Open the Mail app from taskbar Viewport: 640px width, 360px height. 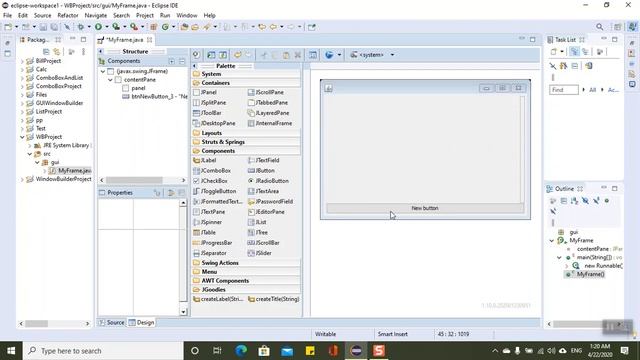pyautogui.click(x=287, y=351)
